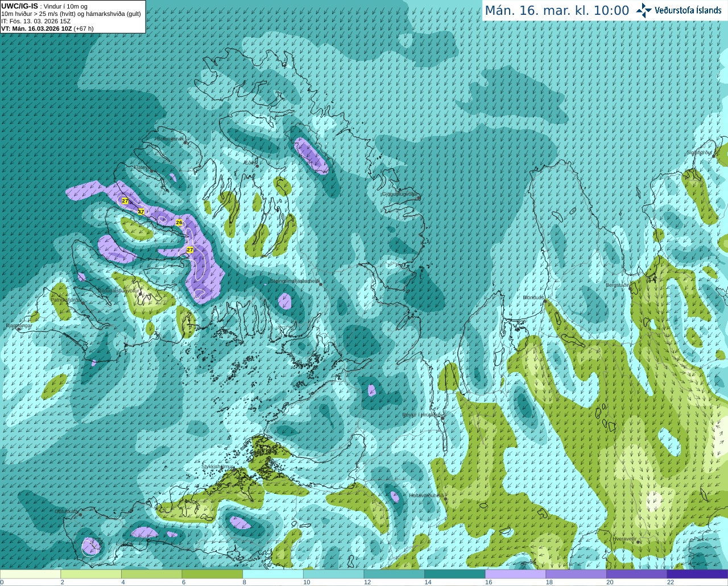Click the legend scale tick label 6
The image size is (728, 586).
click(184, 582)
